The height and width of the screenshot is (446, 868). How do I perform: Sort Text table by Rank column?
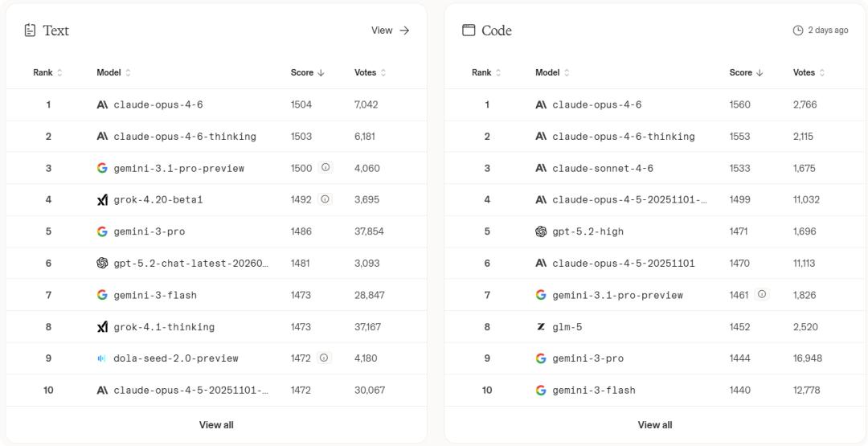click(x=47, y=72)
